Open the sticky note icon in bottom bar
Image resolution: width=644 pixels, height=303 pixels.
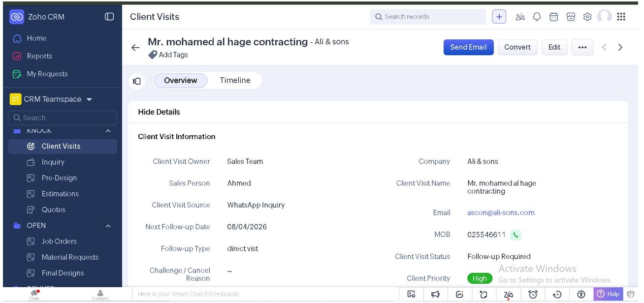click(x=483, y=294)
